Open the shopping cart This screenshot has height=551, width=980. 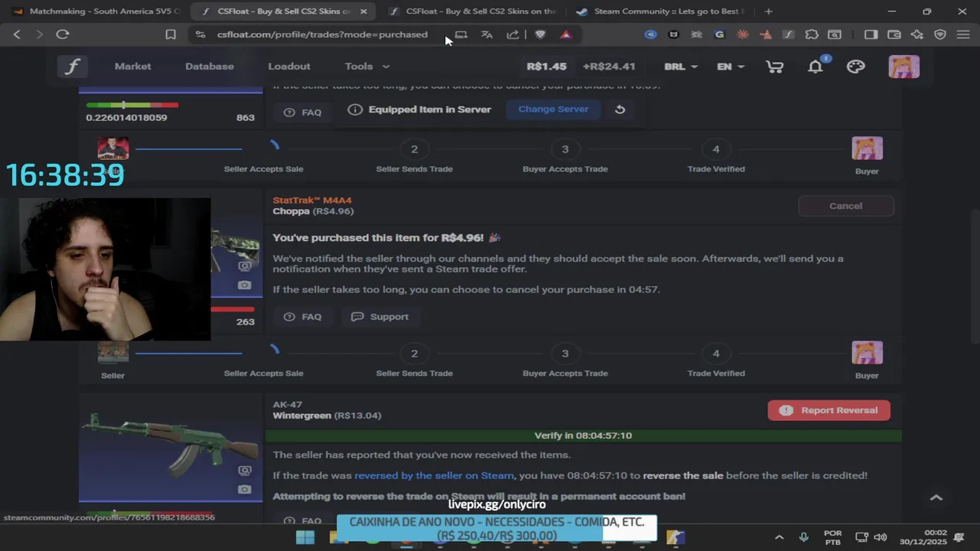pyautogui.click(x=775, y=67)
